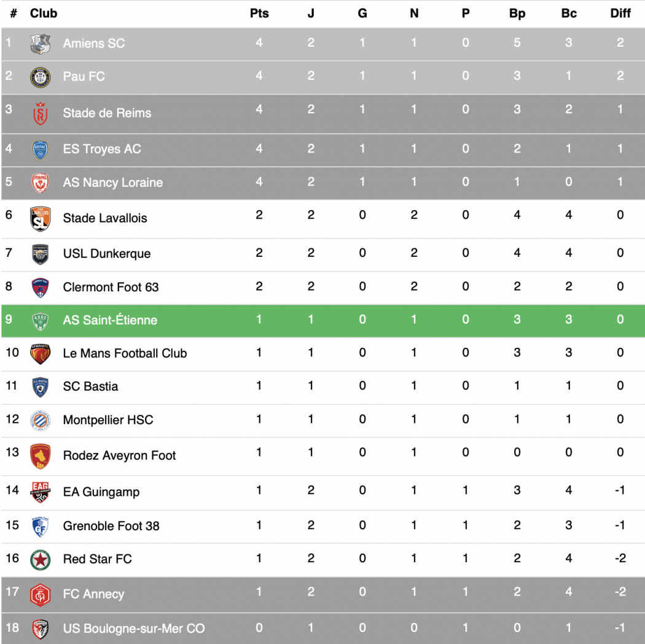The width and height of the screenshot is (645, 644).
Task: Click the Amiens SC club crest
Action: (x=41, y=44)
